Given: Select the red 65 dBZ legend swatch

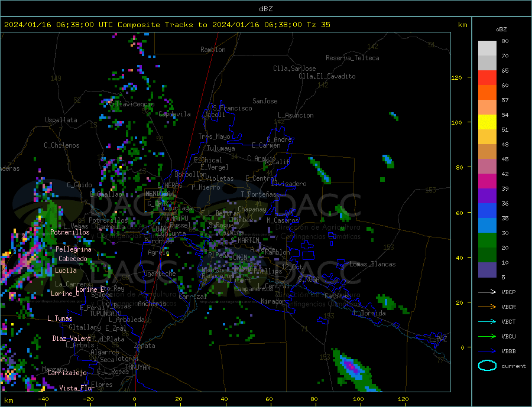Looking at the screenshot, I should (487, 77).
